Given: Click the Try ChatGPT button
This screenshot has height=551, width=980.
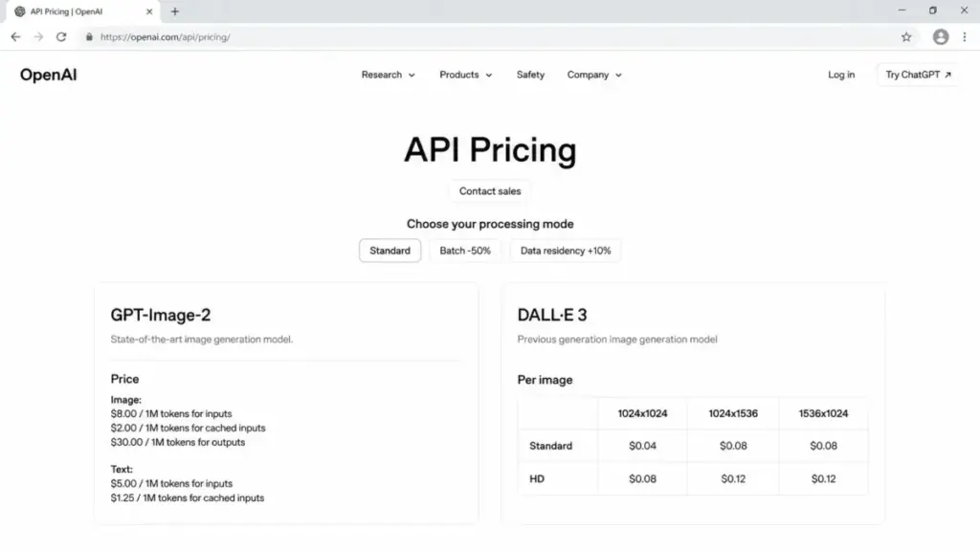Looking at the screenshot, I should pyautogui.click(x=918, y=75).
